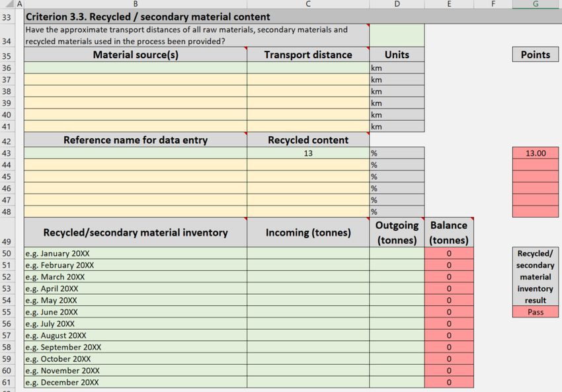The image size is (562, 392).
Task: Select the e.g. September 20XX cell
Action: pyautogui.click(x=136, y=347)
